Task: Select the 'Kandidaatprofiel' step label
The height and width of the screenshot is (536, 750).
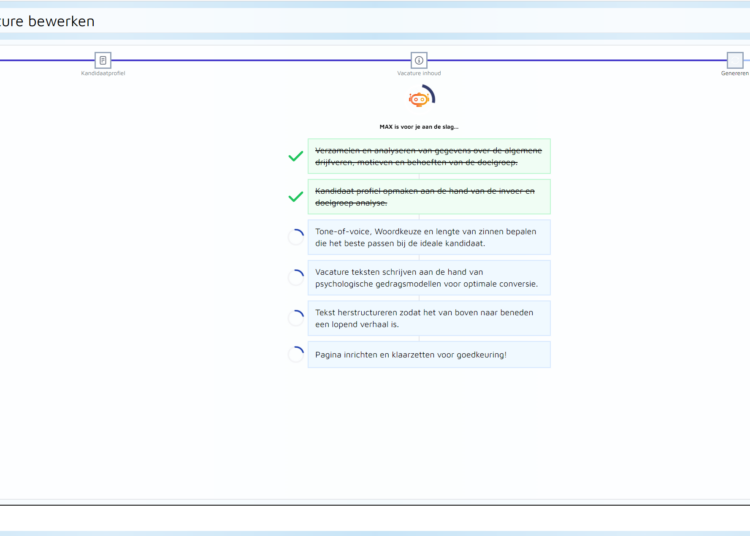Action: (x=103, y=73)
